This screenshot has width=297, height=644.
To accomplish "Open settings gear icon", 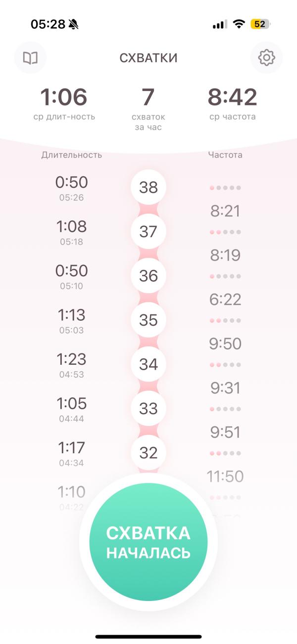I will click(x=266, y=58).
